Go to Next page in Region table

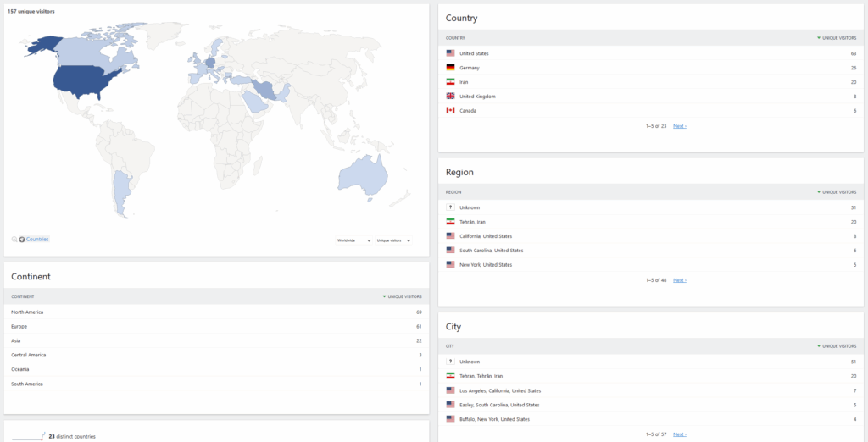click(x=679, y=279)
